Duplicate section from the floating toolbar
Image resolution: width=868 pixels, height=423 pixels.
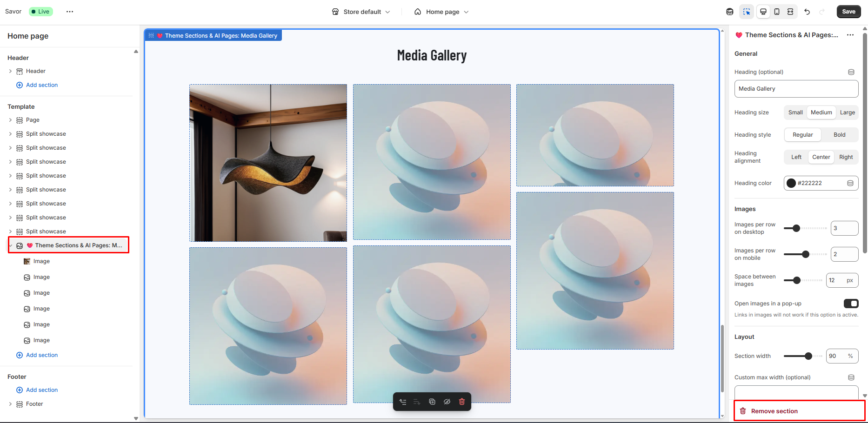pos(432,402)
